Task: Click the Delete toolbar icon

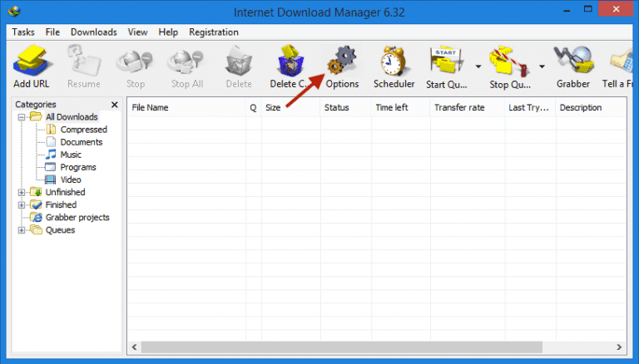Action: click(x=239, y=61)
